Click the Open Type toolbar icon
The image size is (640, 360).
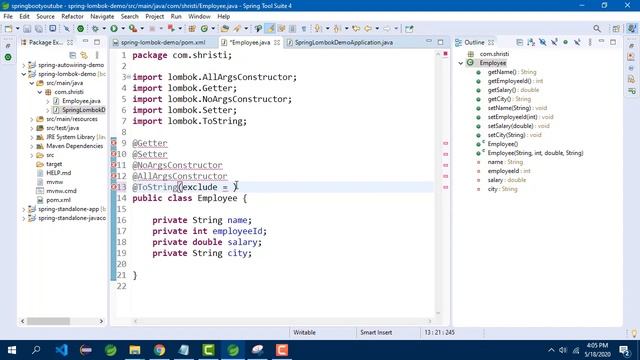[225, 29]
